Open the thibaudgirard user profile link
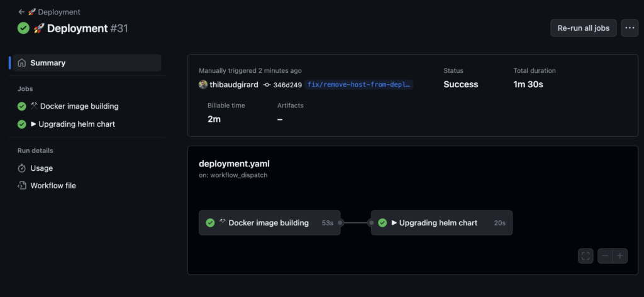This screenshot has width=644, height=297. [x=233, y=85]
